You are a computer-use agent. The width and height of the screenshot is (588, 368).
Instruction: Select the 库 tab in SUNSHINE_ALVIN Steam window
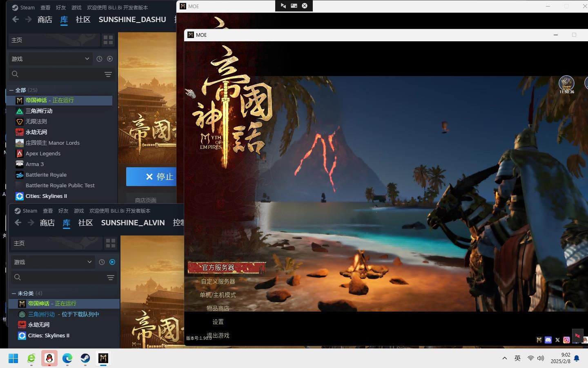(67, 223)
